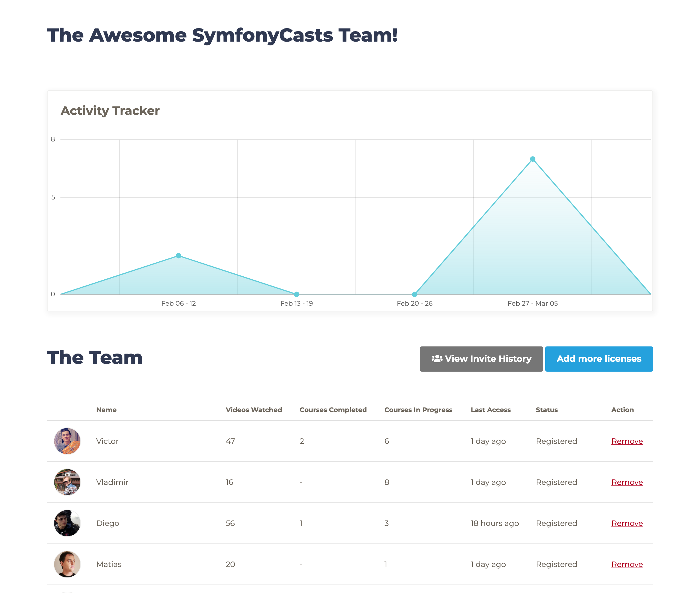The width and height of the screenshot is (700, 593).
Task: Remove Vladimir from the team
Action: point(627,482)
